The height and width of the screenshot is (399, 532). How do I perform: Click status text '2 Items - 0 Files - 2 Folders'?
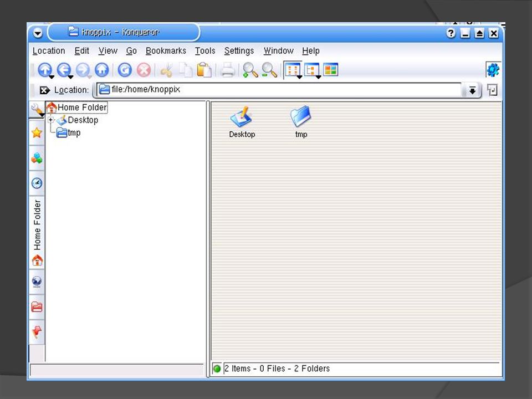(x=277, y=369)
